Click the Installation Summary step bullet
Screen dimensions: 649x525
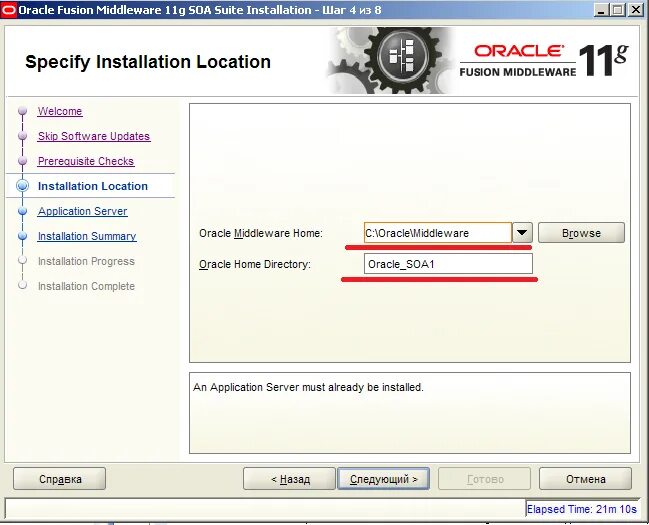pos(23,236)
